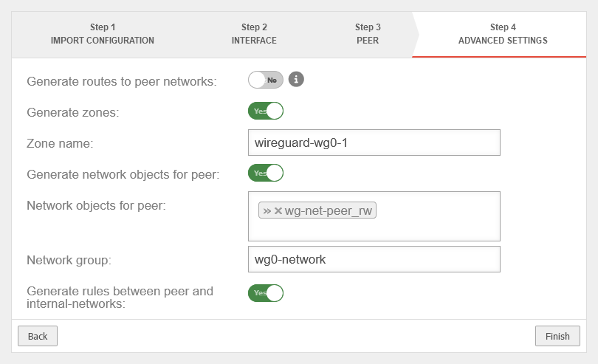Select the wg-net-peer_rw tag label
This screenshot has height=364, width=598.
tap(329, 211)
